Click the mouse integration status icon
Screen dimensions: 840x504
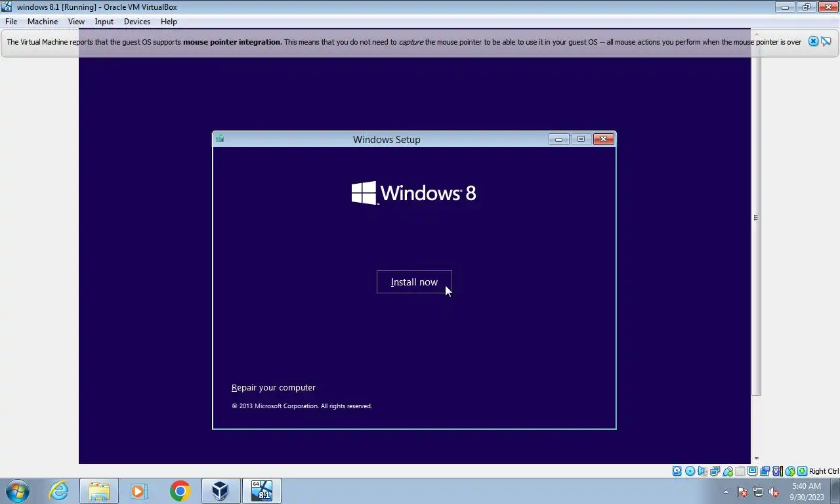pos(790,471)
